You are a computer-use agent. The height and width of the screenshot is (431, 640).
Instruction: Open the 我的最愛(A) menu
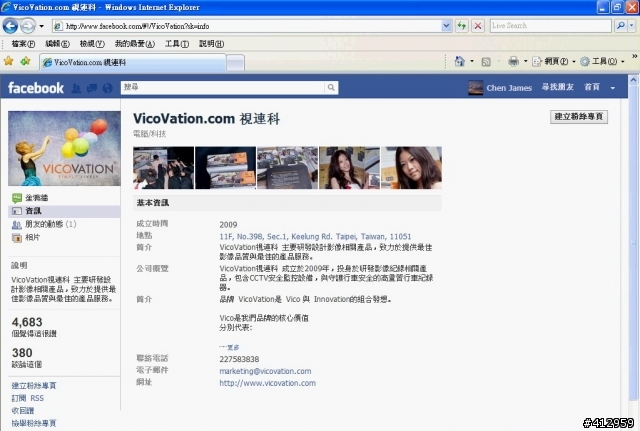point(135,44)
